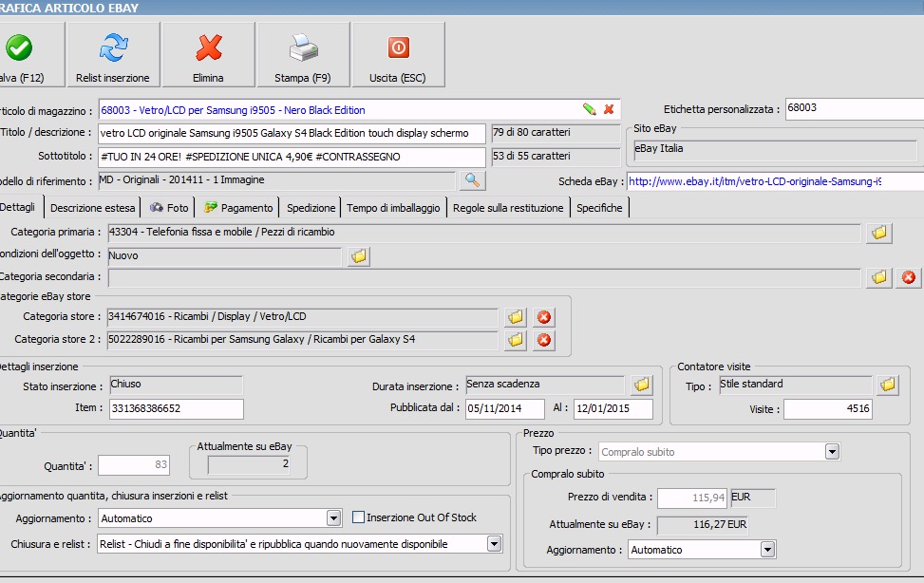Clear Categoria store 2 with red X
Viewport: 924px width, 583px height.
[544, 340]
